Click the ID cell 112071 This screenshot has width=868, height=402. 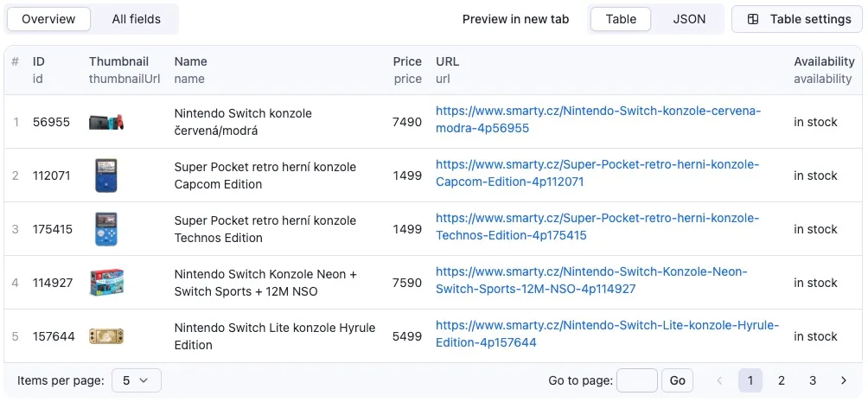point(51,175)
